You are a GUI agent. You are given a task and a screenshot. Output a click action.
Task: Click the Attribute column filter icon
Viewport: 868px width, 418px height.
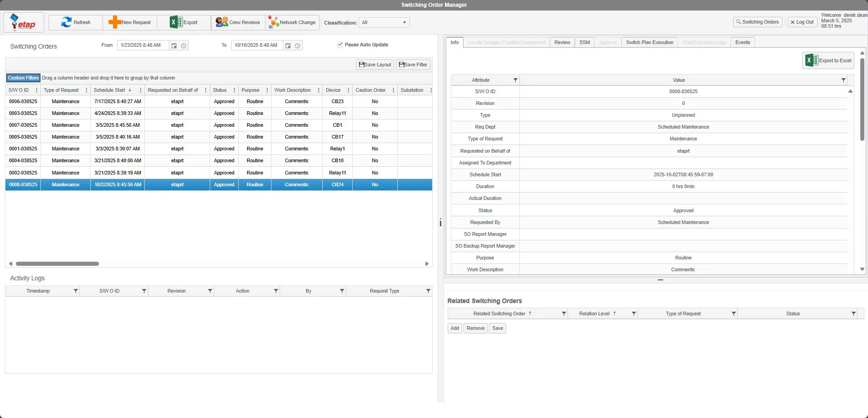(x=515, y=80)
